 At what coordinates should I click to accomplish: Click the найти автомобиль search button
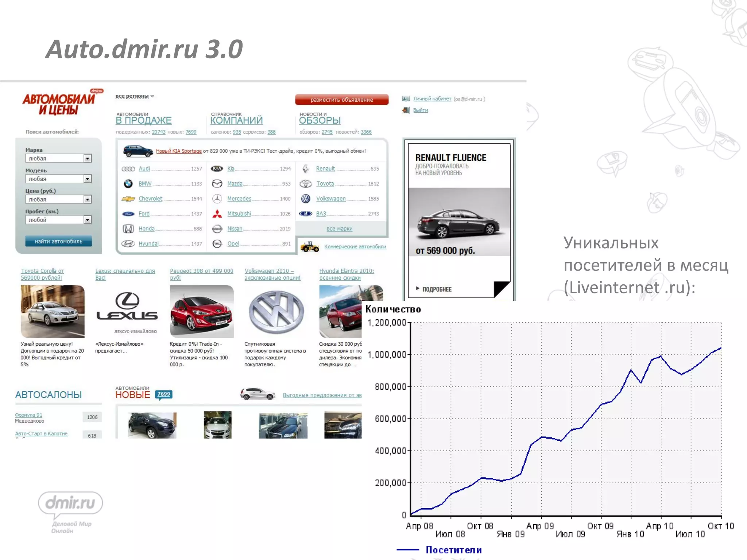tap(58, 241)
